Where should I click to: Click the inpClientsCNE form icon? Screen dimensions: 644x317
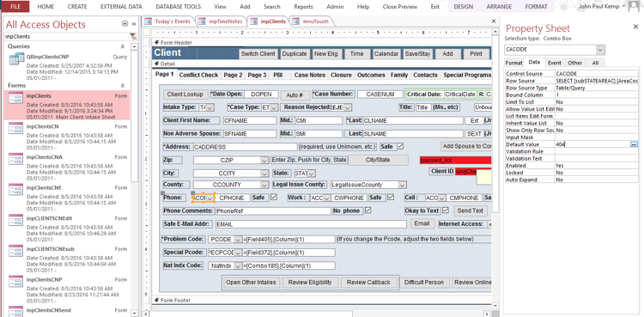[16, 190]
